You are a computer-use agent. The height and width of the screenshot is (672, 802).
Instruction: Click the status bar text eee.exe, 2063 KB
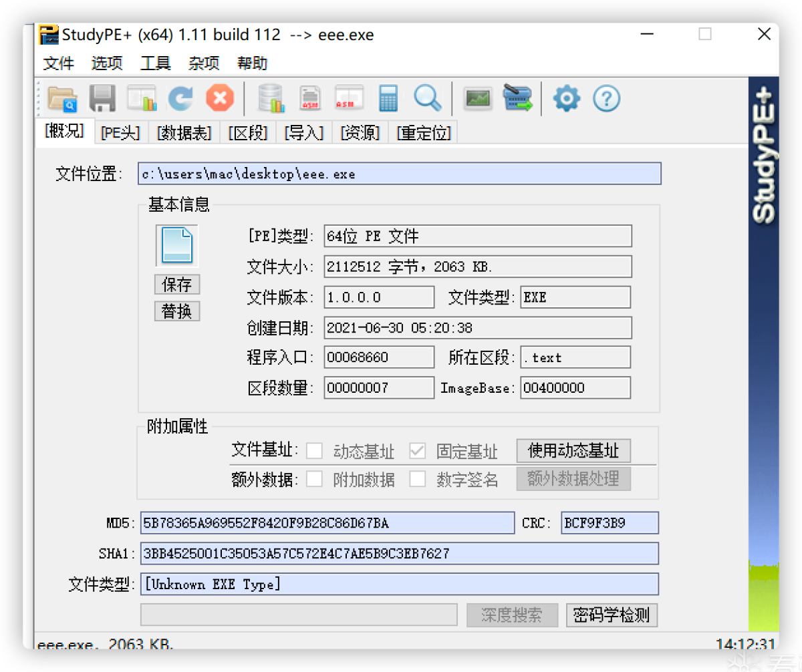105,645
